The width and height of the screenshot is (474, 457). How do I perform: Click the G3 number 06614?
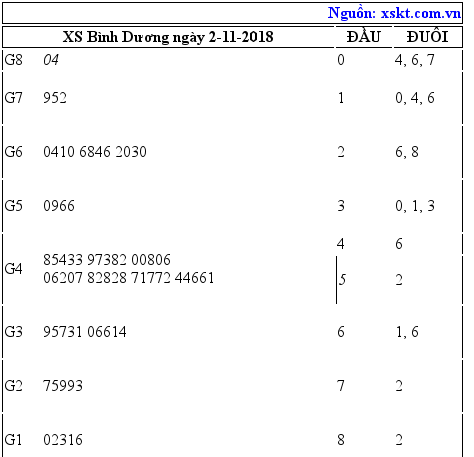coord(107,332)
